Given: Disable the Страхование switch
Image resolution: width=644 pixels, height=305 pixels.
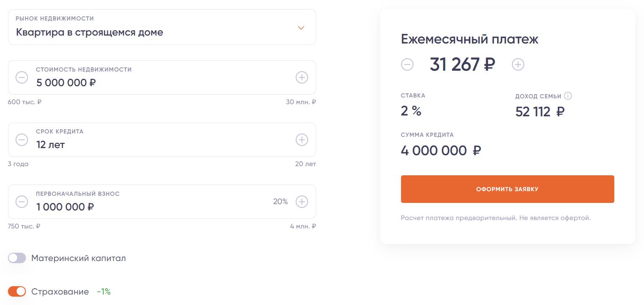Looking at the screenshot, I should (x=17, y=291).
